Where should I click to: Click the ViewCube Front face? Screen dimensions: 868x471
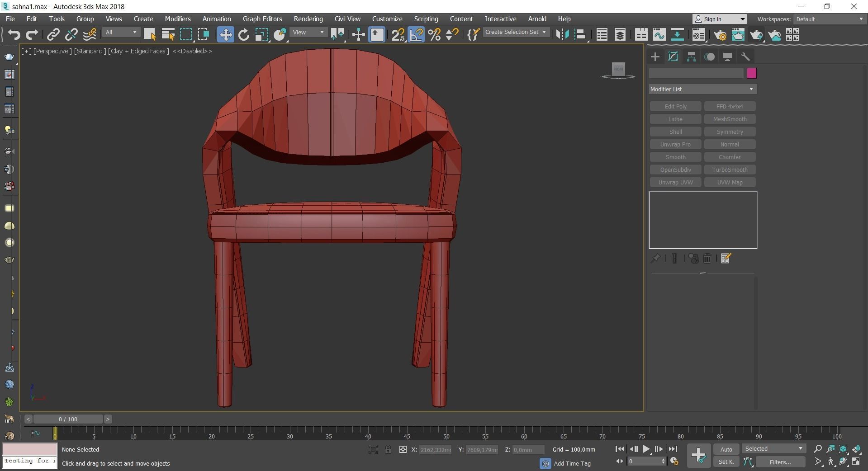tap(618, 69)
